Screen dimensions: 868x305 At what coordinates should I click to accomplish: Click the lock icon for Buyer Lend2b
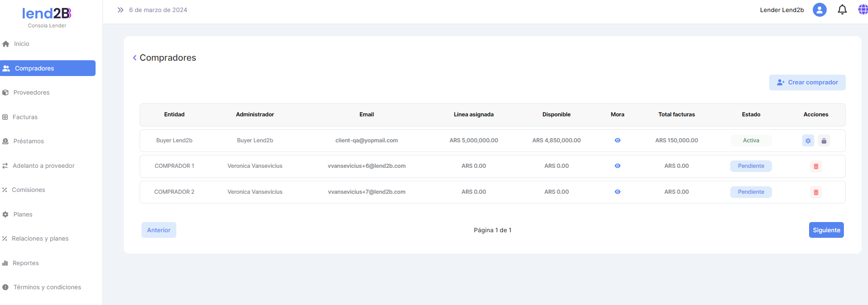pos(823,141)
